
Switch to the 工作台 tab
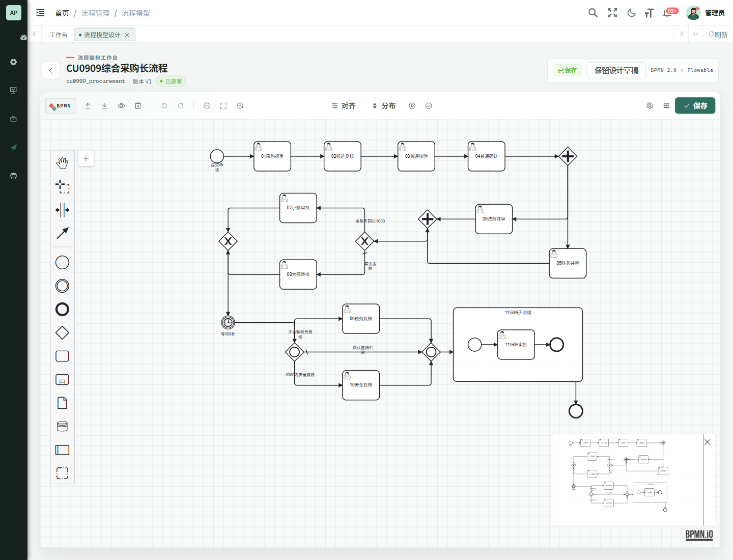tap(58, 35)
